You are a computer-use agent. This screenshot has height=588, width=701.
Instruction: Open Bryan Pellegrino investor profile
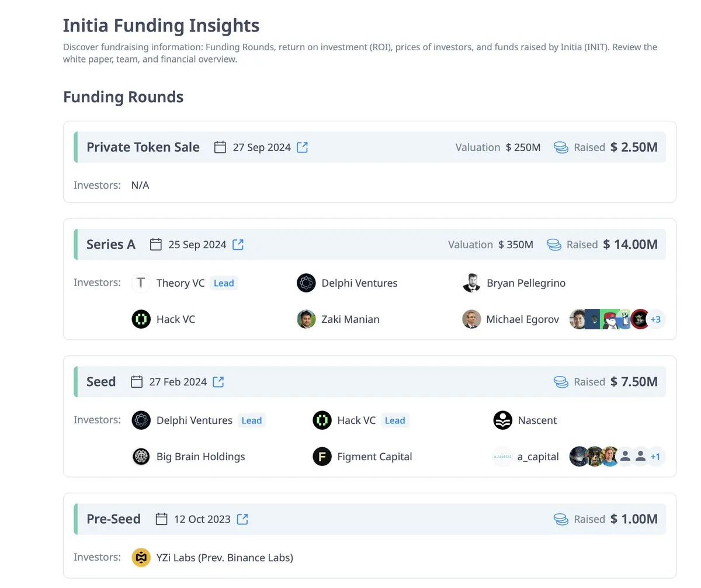[526, 283]
